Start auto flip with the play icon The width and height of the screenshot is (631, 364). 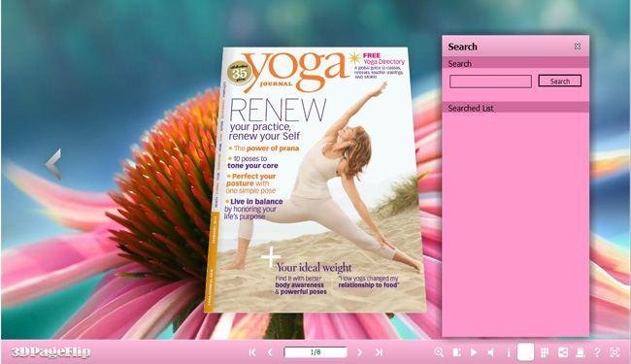(474, 352)
